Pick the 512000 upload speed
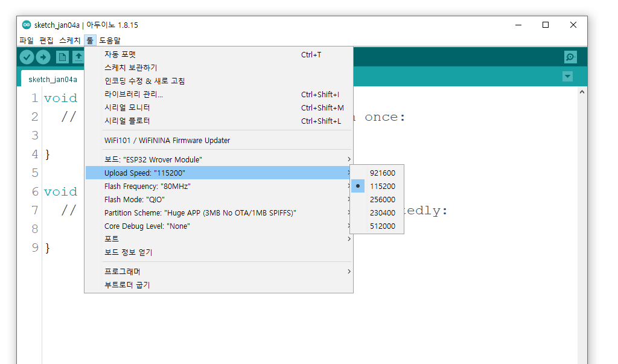Viewport: 618px width, 364px height. (x=377, y=226)
